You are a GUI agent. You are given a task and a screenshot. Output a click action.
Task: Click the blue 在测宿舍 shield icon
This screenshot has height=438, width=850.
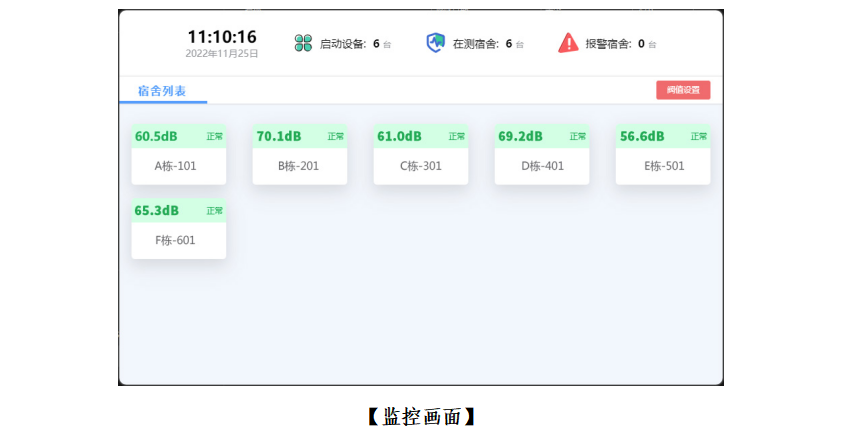435,43
